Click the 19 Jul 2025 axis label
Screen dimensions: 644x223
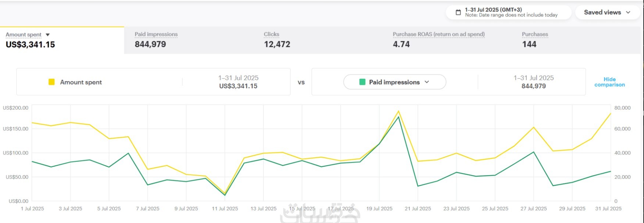tap(379, 209)
